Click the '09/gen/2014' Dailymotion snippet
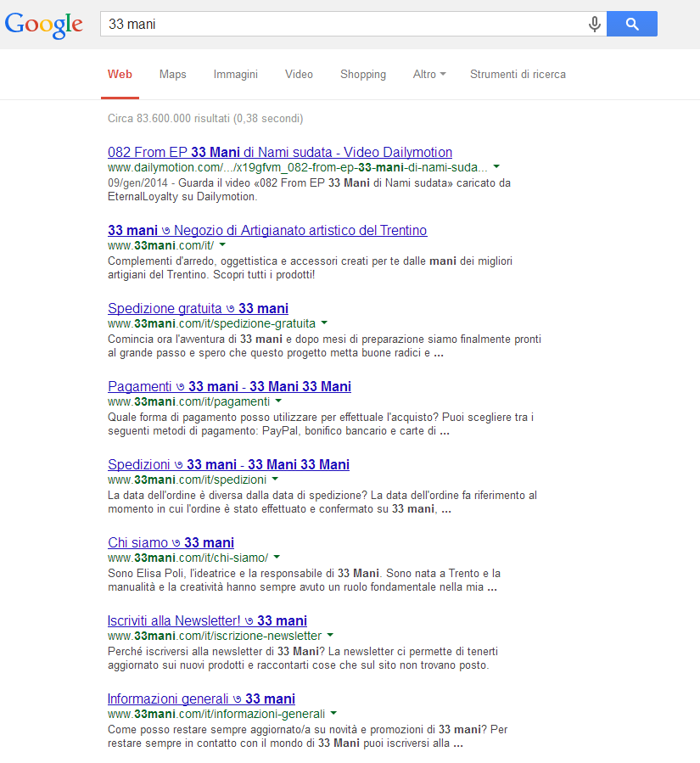This screenshot has width=700, height=763. (309, 190)
